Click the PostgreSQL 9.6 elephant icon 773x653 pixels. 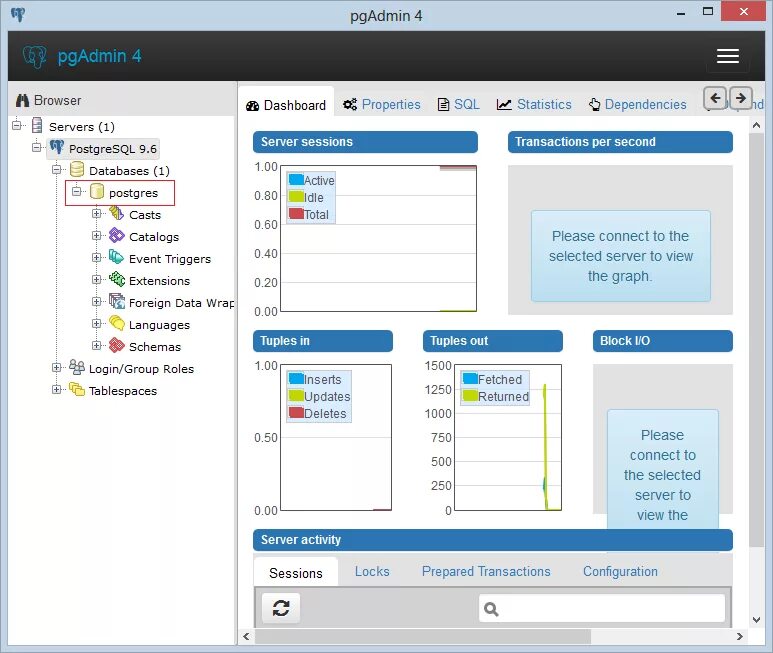(x=57, y=147)
